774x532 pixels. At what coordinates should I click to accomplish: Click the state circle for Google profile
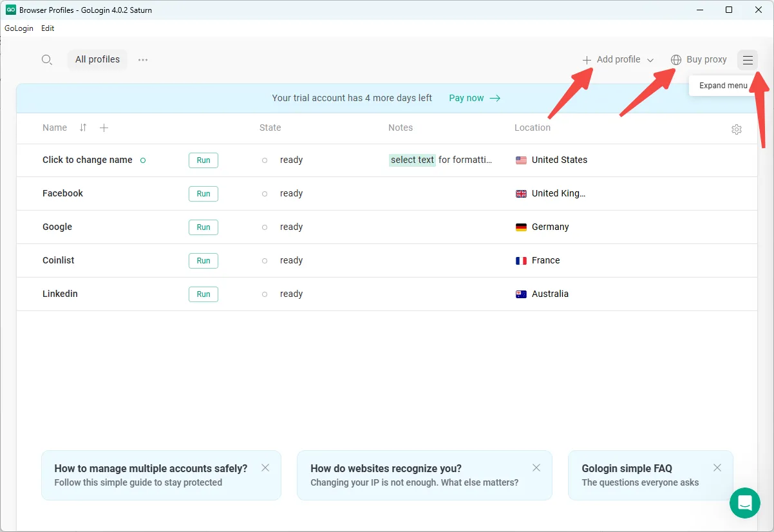click(265, 227)
